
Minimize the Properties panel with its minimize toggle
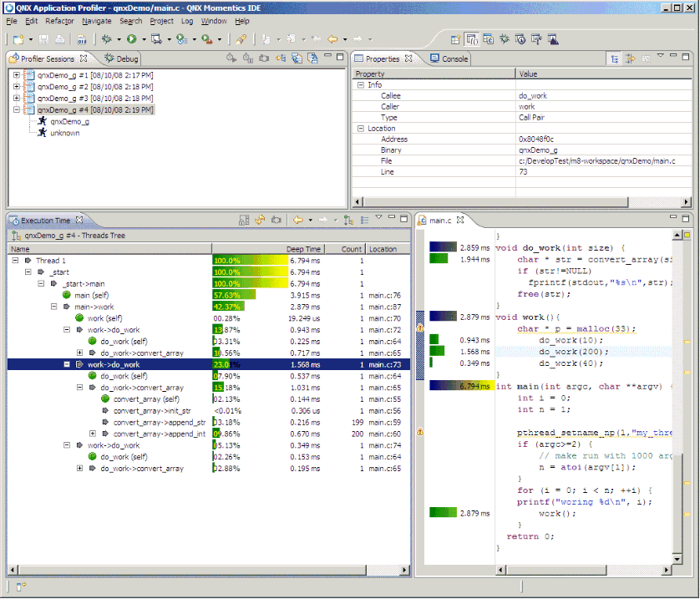point(673,57)
